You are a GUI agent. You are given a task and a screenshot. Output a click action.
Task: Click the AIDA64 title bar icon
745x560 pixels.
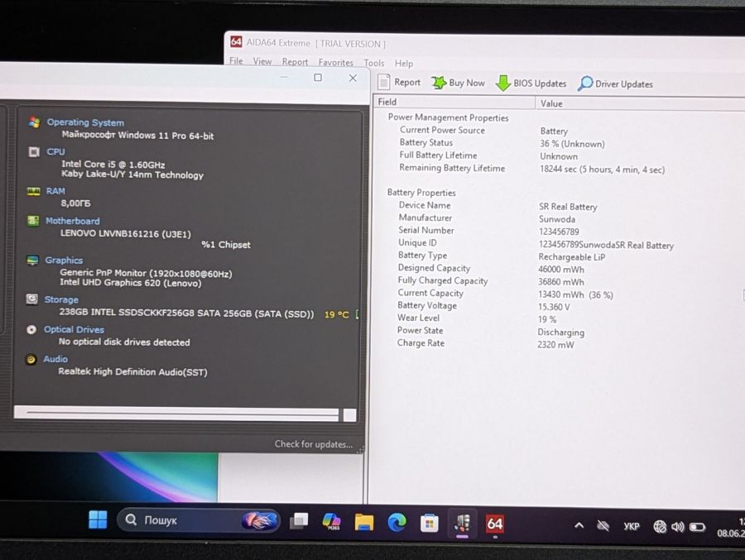236,42
